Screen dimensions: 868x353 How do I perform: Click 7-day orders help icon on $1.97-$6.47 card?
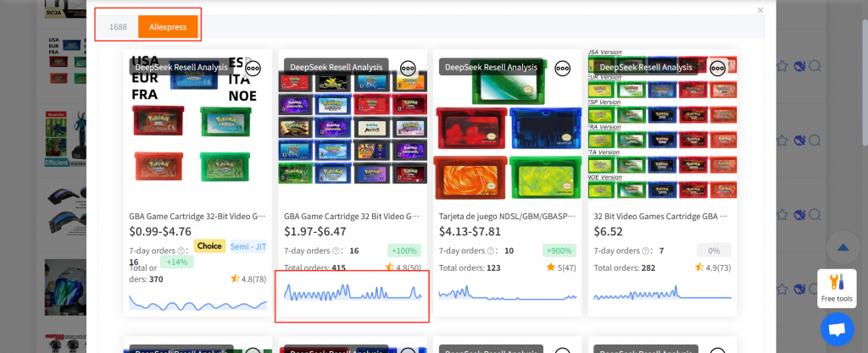tap(337, 251)
